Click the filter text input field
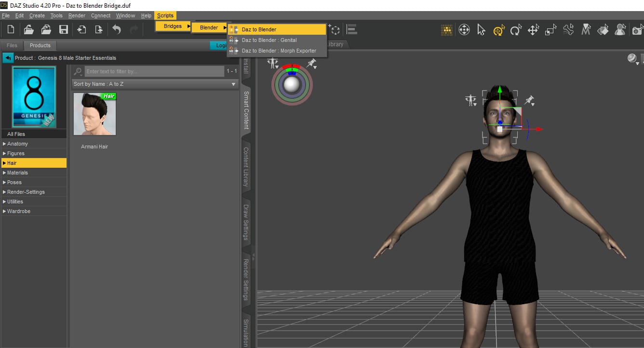 (154, 71)
